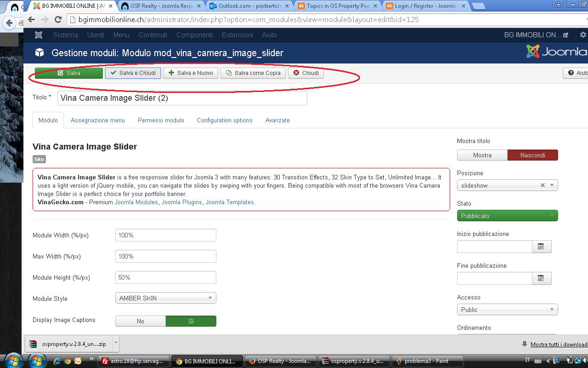Show hidden tray icons with the arrow

click(x=548, y=361)
